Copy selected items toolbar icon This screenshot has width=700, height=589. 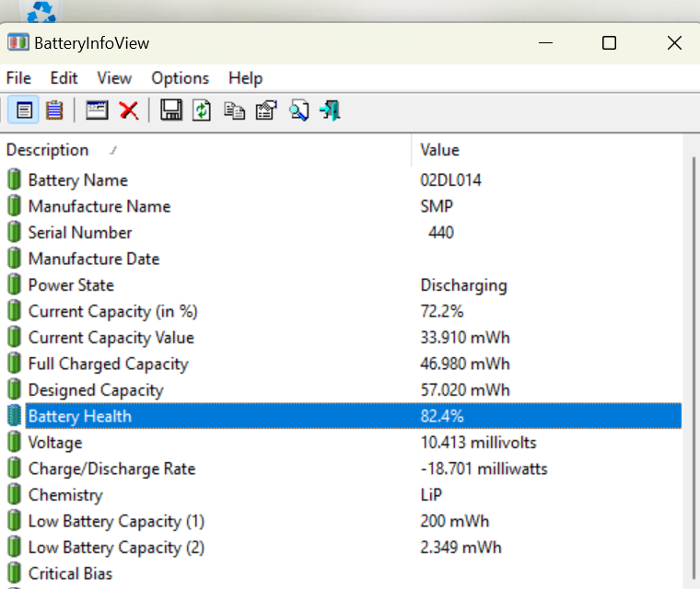234,110
